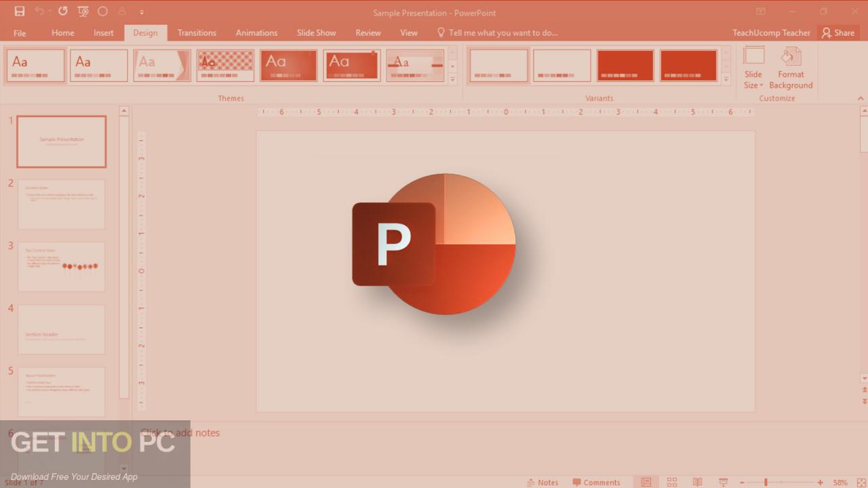This screenshot has height=488, width=868.
Task: Apply the first Office theme thumbnail
Action: tap(35, 66)
